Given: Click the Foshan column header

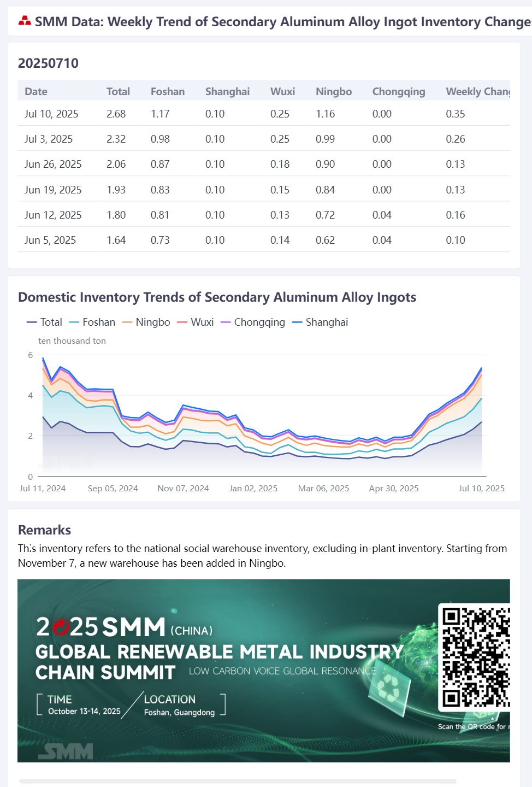Looking at the screenshot, I should point(168,91).
